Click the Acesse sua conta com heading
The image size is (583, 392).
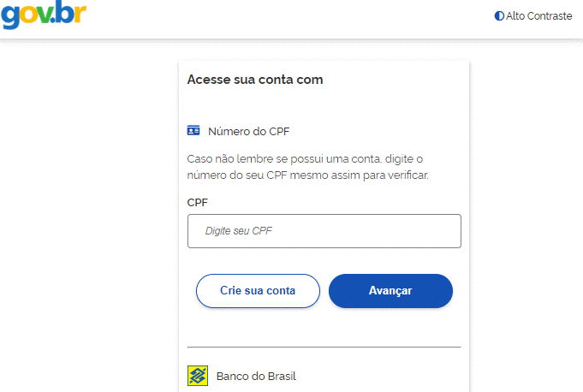255,80
